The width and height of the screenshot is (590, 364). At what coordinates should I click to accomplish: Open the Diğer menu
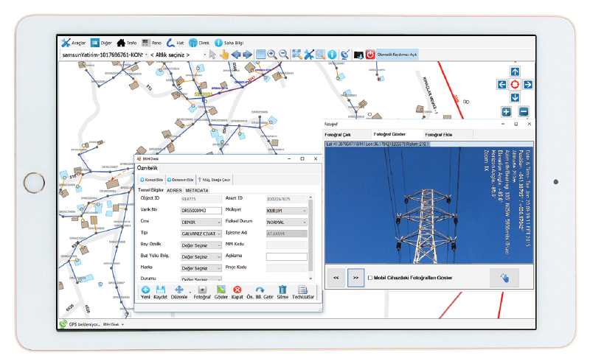[x=101, y=43]
